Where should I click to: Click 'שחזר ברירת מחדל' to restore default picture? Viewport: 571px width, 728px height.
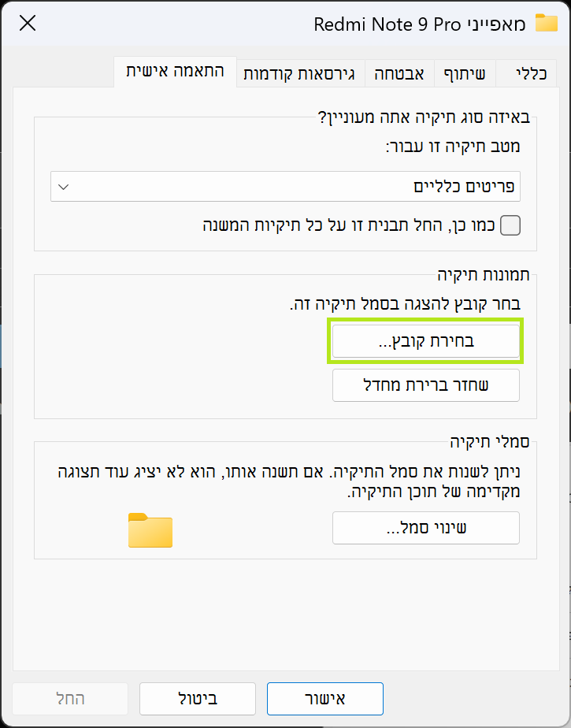coord(425,385)
